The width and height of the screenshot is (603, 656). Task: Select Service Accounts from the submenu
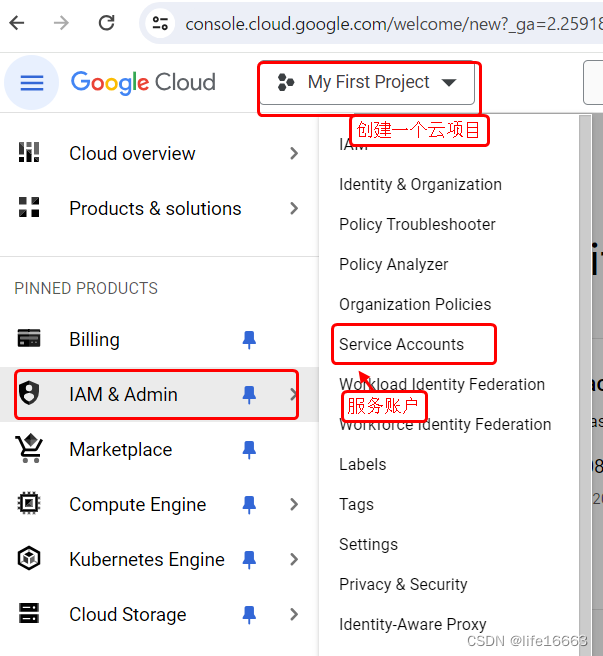401,344
